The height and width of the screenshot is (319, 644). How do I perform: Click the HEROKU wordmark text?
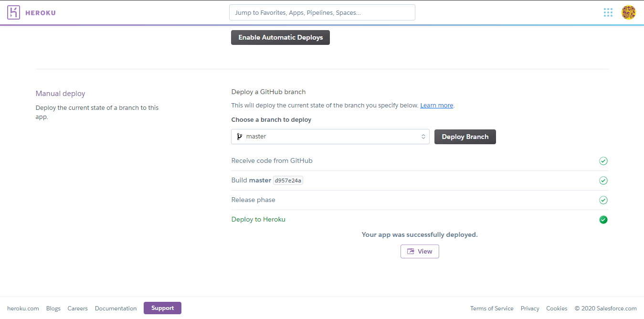click(x=40, y=13)
